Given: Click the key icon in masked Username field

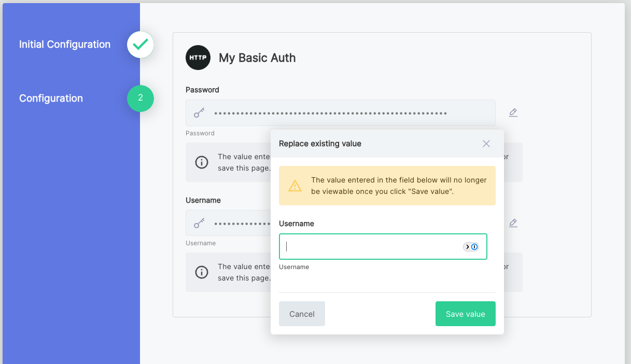Looking at the screenshot, I should (x=199, y=223).
